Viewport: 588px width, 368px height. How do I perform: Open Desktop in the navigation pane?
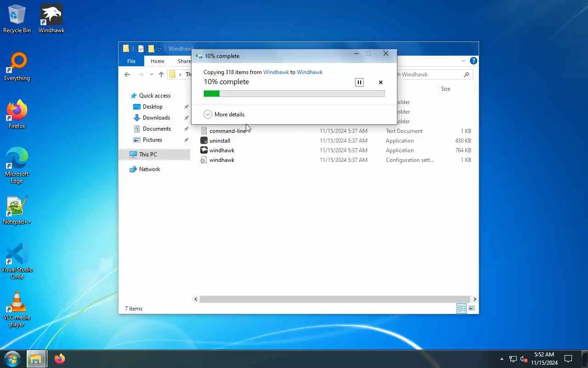153,107
